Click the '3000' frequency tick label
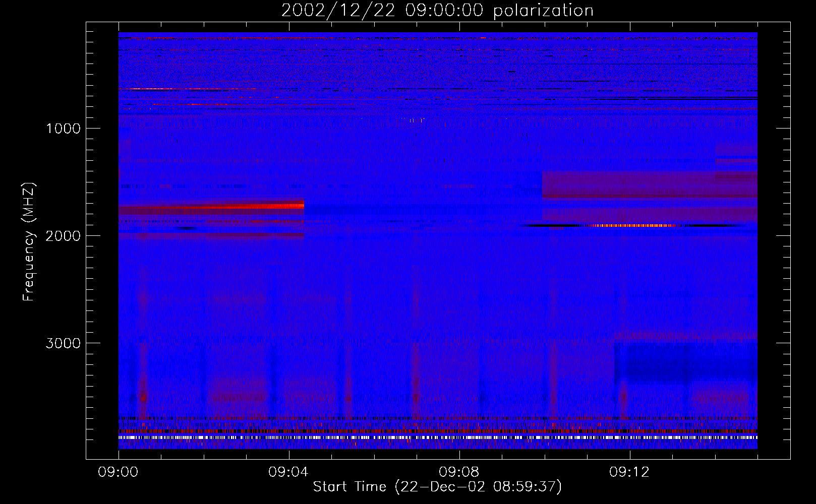The image size is (816, 504). click(x=64, y=343)
